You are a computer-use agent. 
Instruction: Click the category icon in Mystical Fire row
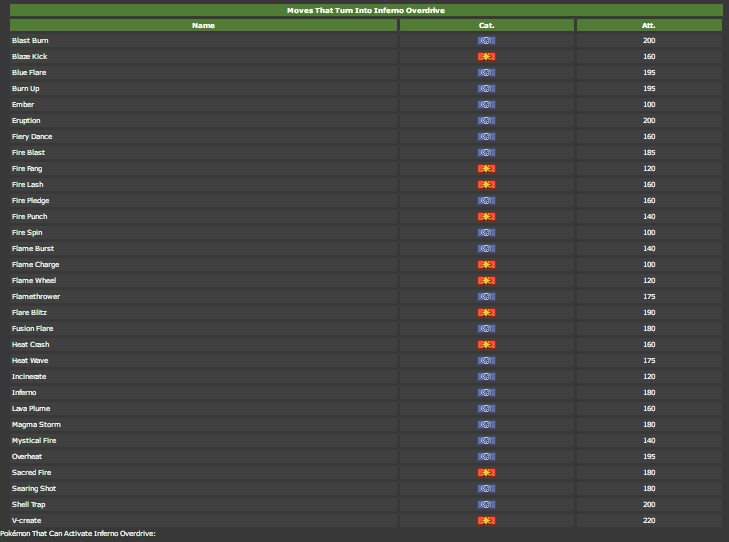click(486, 441)
